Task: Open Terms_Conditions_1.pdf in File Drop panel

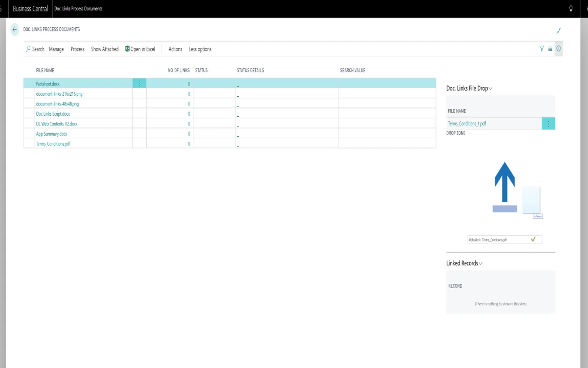Action: (x=467, y=124)
